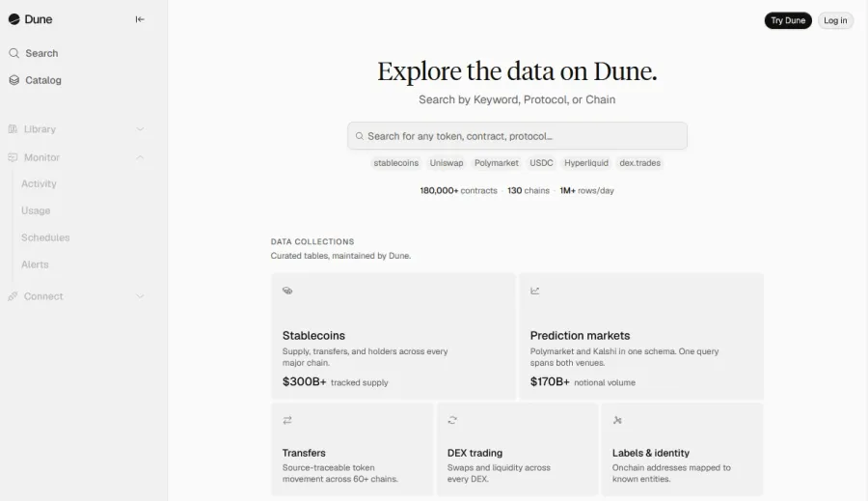Click the Try Dune button
Image resolution: width=868 pixels, height=501 pixels.
click(x=788, y=20)
